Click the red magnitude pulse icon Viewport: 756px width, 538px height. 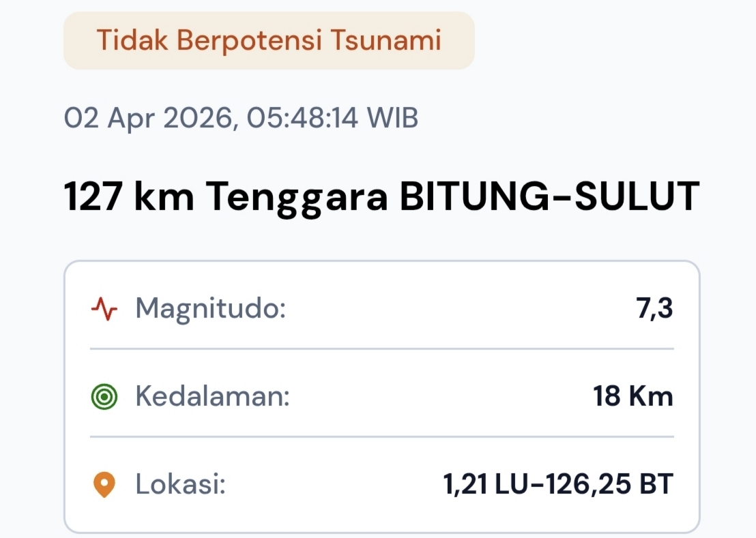104,310
